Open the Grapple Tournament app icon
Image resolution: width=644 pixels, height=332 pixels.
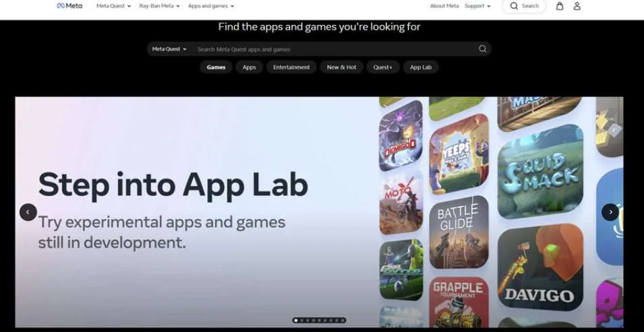459,302
